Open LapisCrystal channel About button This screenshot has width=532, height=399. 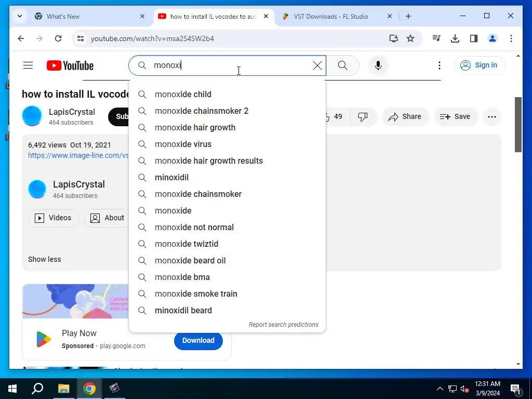point(107,218)
